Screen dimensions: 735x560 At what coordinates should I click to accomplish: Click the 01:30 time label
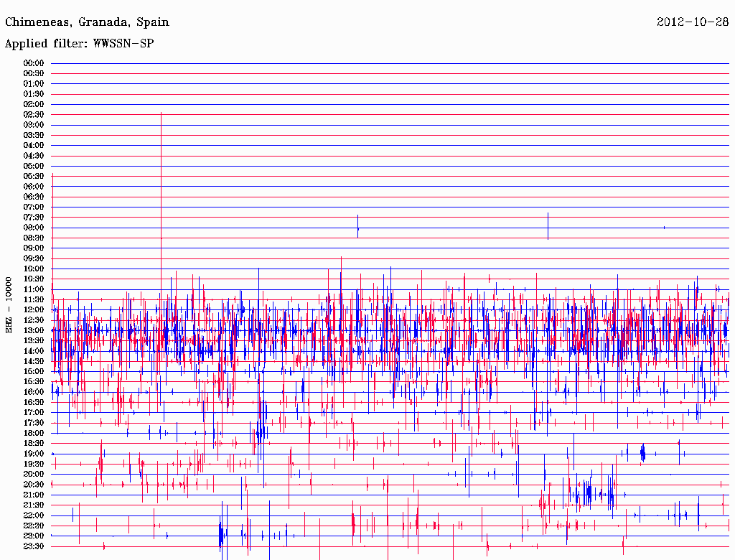coord(34,94)
